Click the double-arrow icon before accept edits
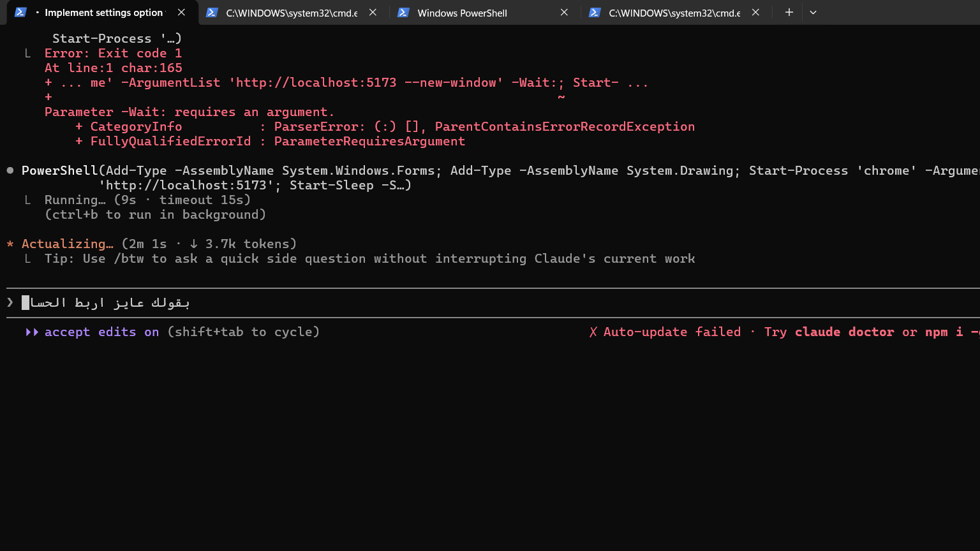980x551 pixels. pos(32,332)
